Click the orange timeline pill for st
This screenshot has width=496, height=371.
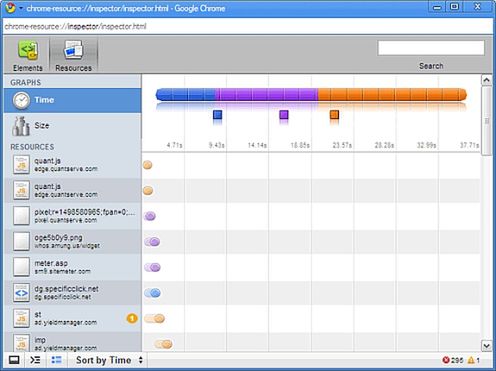pos(155,318)
